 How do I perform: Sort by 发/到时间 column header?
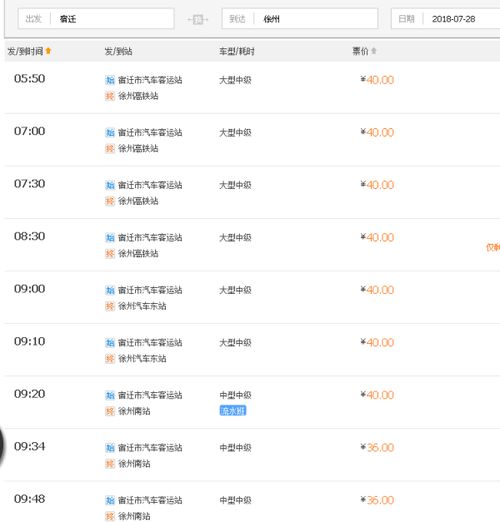click(25, 51)
